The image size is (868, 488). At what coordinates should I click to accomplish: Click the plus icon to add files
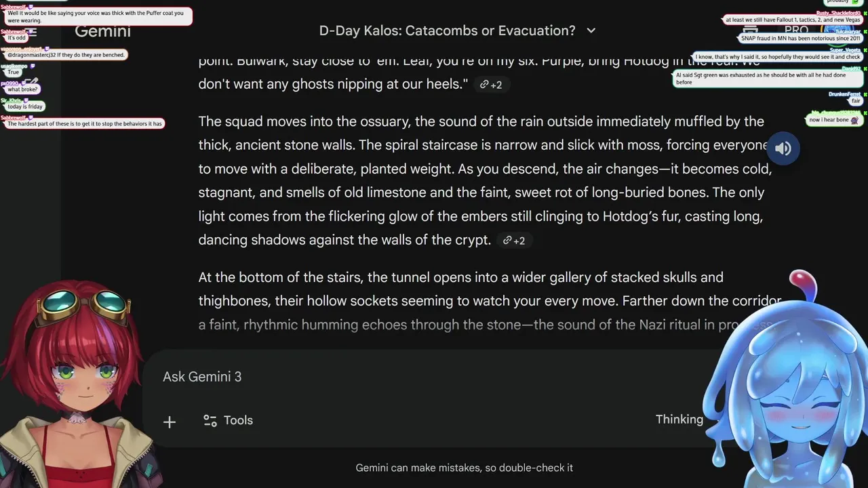pyautogui.click(x=170, y=422)
